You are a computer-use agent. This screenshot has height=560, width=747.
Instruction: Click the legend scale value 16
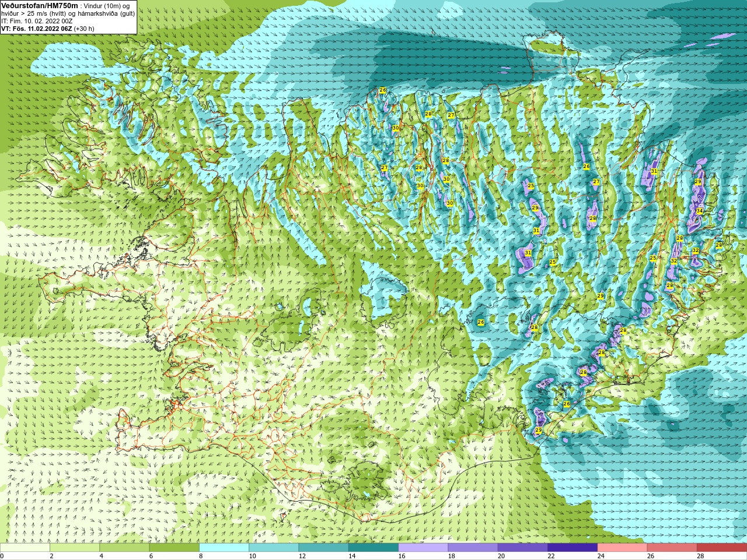pos(402,556)
